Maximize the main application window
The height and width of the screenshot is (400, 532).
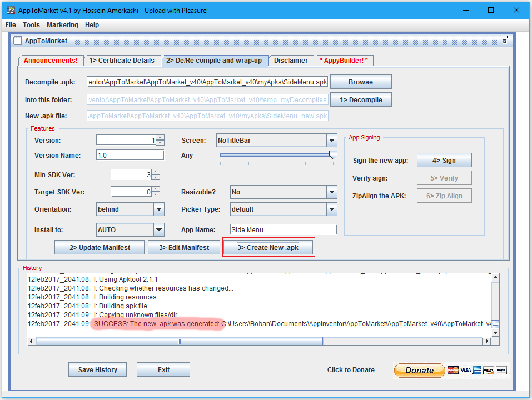tap(491, 10)
